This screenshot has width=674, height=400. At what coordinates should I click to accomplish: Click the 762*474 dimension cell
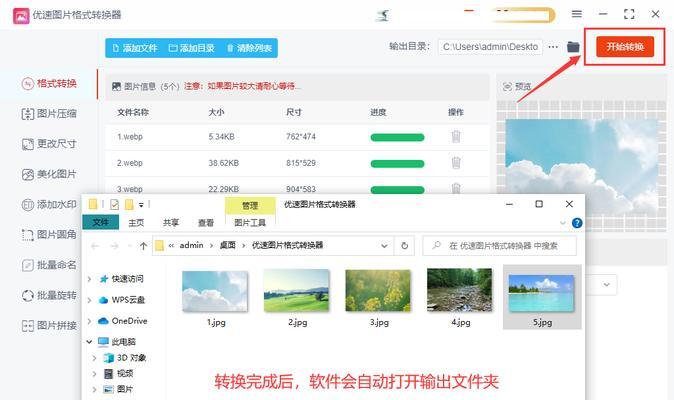click(301, 137)
